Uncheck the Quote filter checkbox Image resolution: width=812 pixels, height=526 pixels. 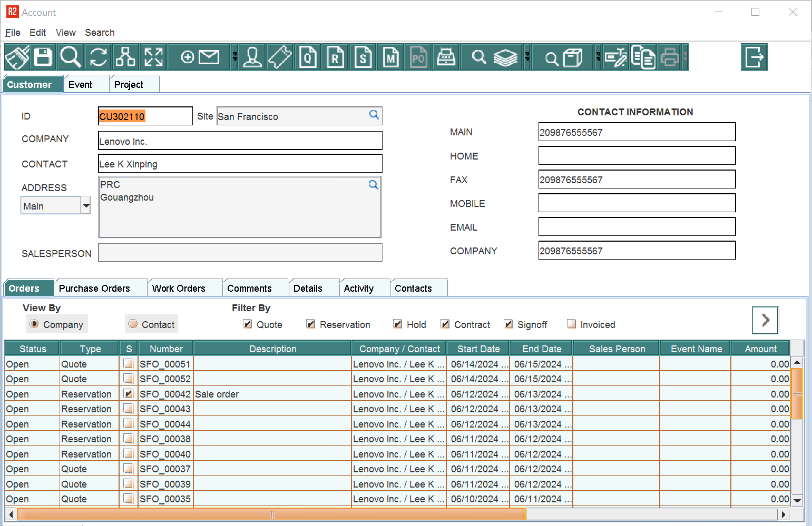click(x=248, y=324)
